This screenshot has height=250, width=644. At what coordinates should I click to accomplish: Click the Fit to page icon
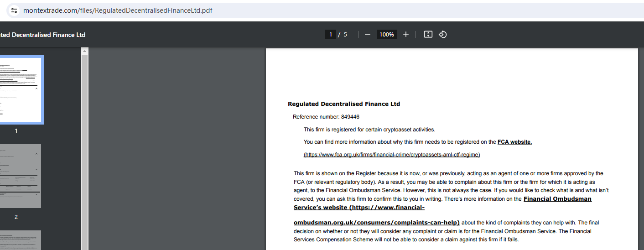point(428,34)
